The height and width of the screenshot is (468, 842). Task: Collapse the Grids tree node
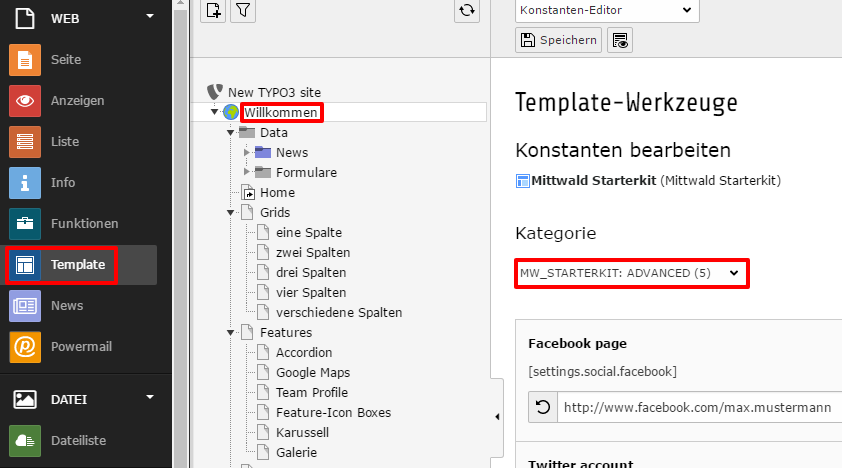230,213
